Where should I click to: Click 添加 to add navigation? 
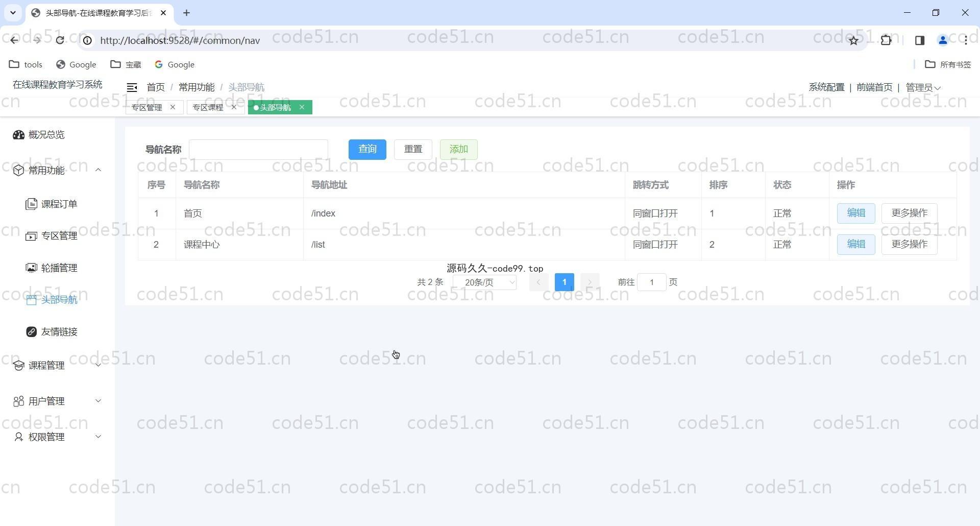458,149
